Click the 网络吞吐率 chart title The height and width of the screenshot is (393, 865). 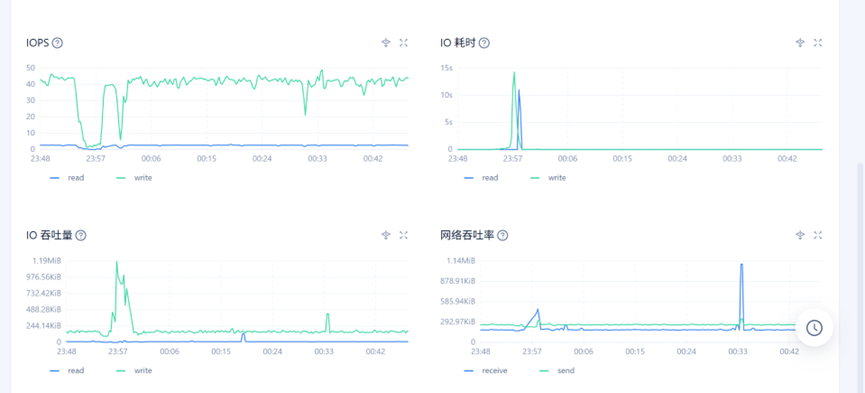(x=467, y=236)
